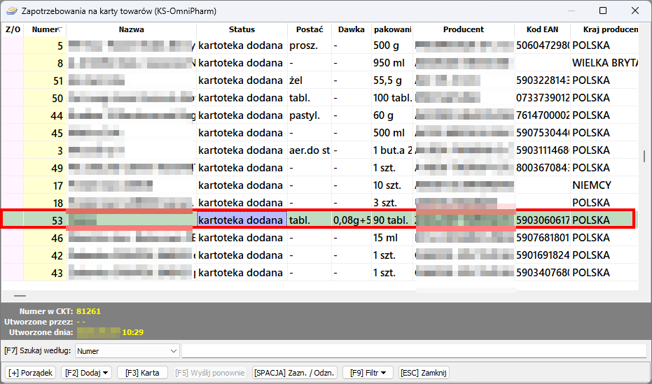
Task: Click the Producent column header
Action: [464, 29]
